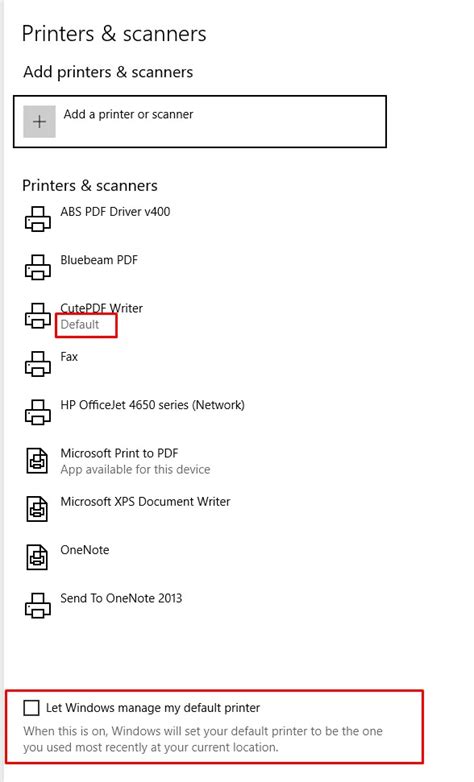474x782 pixels.
Task: Pick the Send To OneNote 2013 label
Action: click(121, 598)
